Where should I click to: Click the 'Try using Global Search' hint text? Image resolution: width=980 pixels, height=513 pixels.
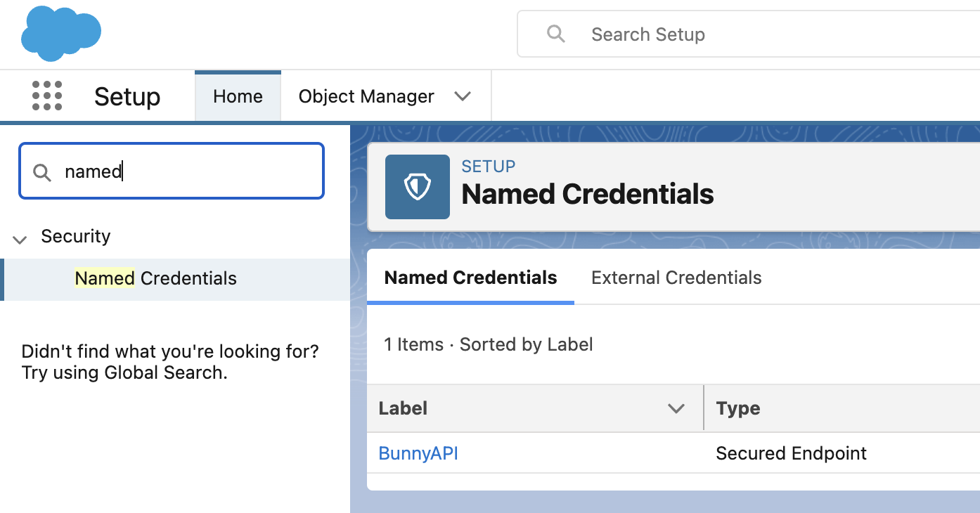pyautogui.click(x=124, y=372)
